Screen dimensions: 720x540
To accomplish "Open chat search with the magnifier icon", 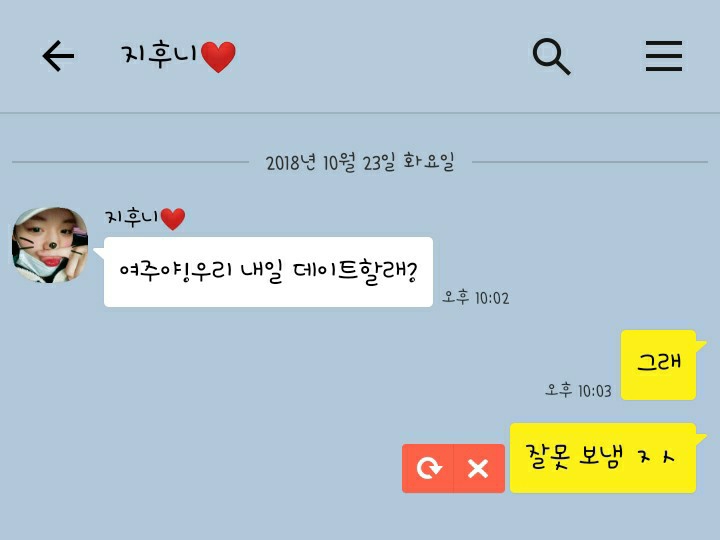I will point(551,56).
